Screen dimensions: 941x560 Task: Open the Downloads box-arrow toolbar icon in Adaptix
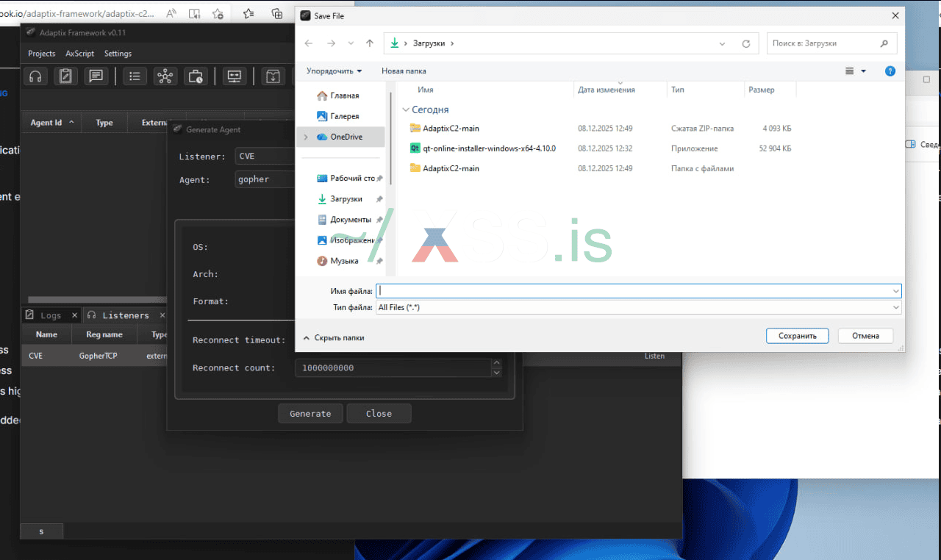coord(273,76)
